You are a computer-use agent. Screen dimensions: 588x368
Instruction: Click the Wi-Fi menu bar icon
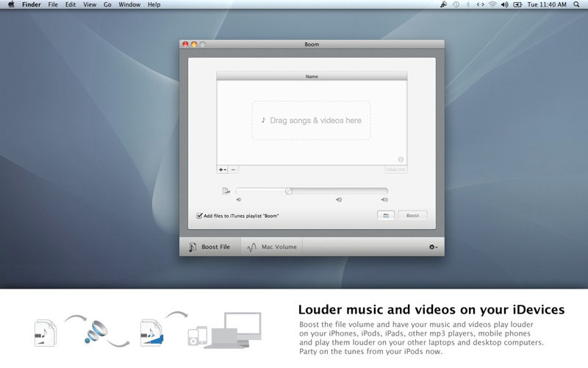click(492, 4)
